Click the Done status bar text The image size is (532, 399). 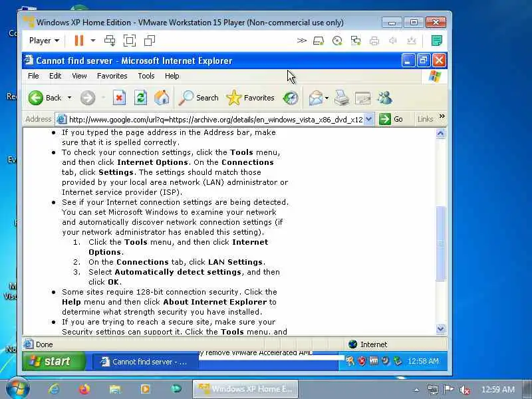pos(45,344)
